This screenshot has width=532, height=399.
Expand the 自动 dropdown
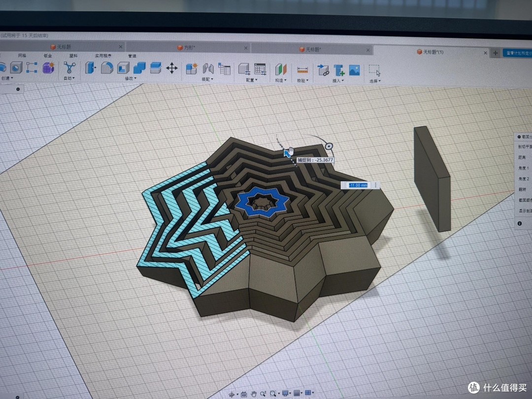click(x=69, y=78)
